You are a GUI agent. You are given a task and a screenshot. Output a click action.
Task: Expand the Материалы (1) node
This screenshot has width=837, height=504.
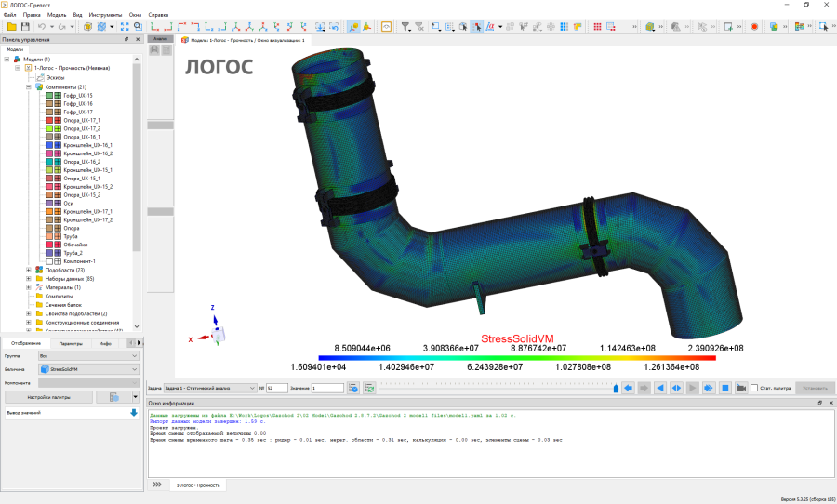coord(29,287)
